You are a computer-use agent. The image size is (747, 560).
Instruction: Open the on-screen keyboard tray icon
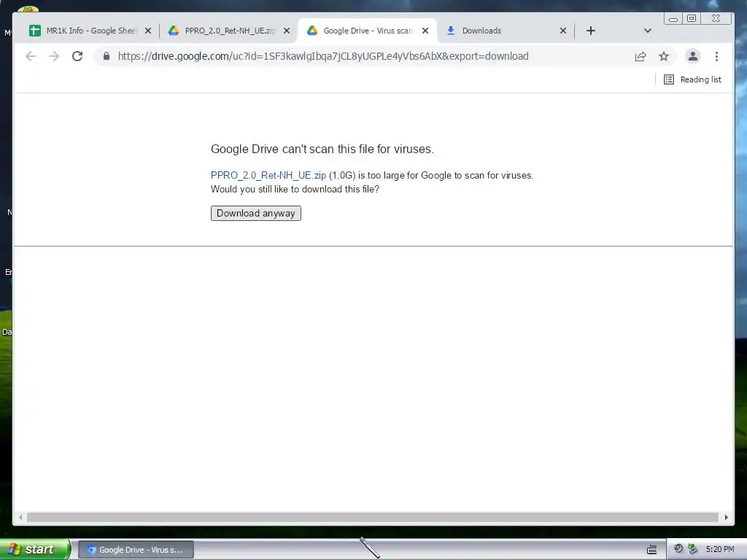point(651,550)
